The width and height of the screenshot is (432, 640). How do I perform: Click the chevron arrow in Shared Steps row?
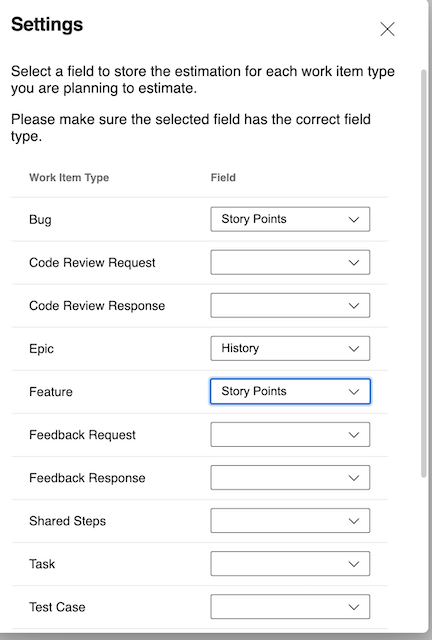pyautogui.click(x=354, y=521)
